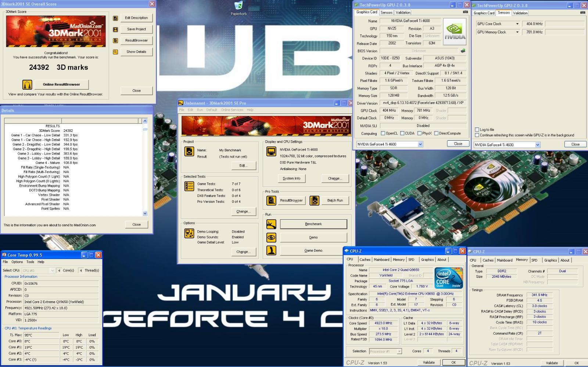
Task: Click the BIOS save chip icon in GPU-Z
Action: pyautogui.click(x=463, y=51)
